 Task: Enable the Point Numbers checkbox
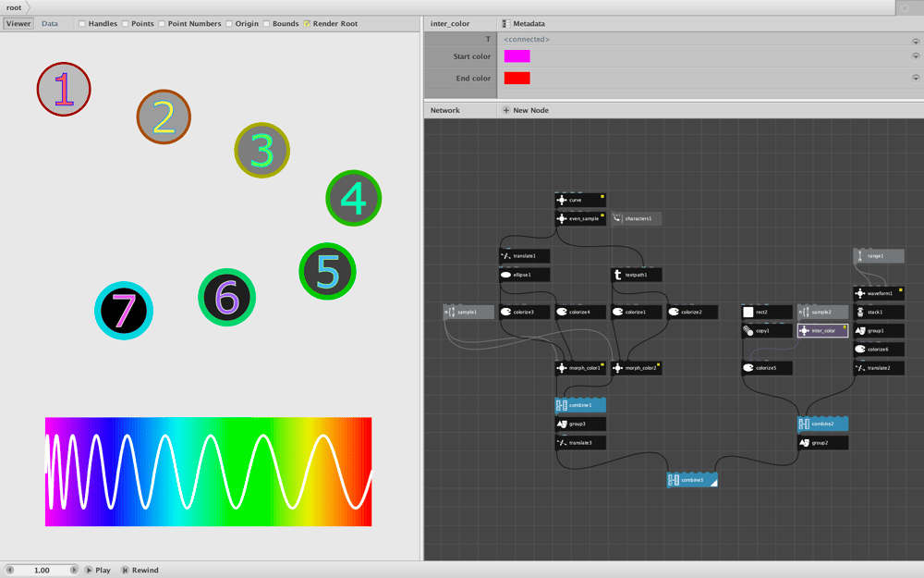[162, 24]
